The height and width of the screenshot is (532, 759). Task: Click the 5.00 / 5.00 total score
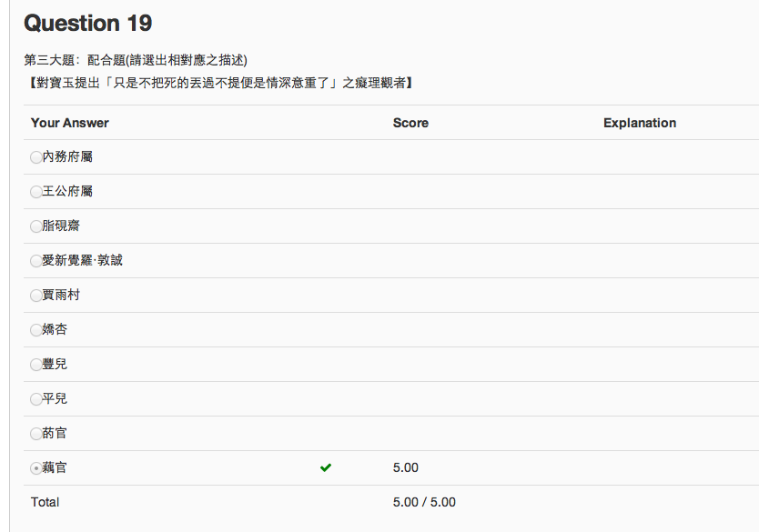pyautogui.click(x=424, y=502)
